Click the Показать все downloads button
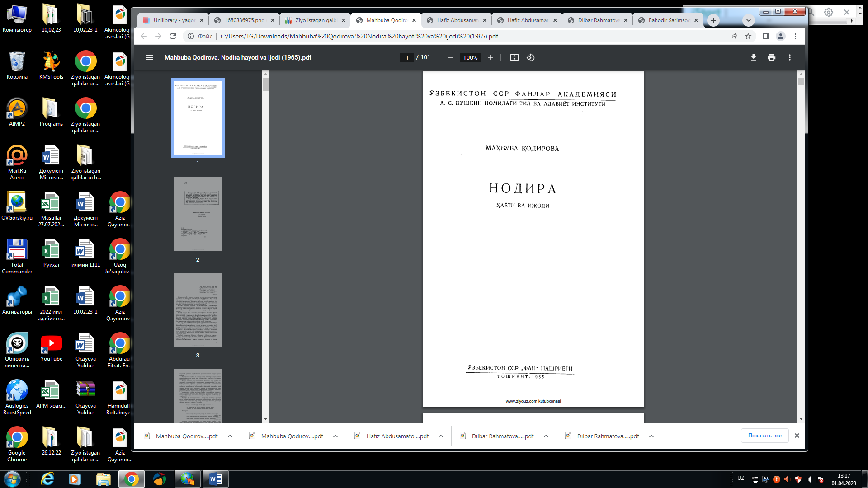 pyautogui.click(x=764, y=436)
